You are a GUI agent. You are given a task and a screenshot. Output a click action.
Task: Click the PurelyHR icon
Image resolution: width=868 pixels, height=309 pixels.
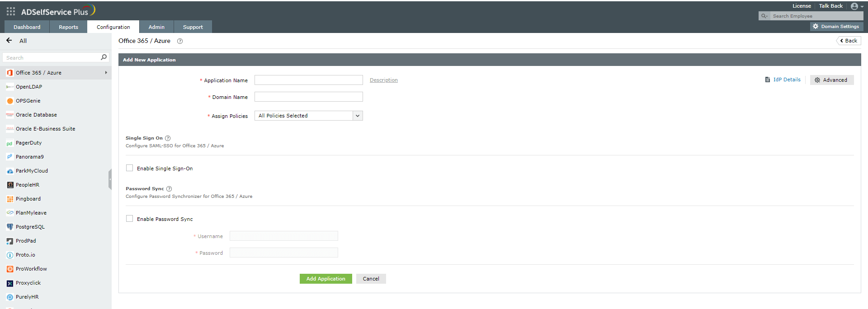click(10, 297)
